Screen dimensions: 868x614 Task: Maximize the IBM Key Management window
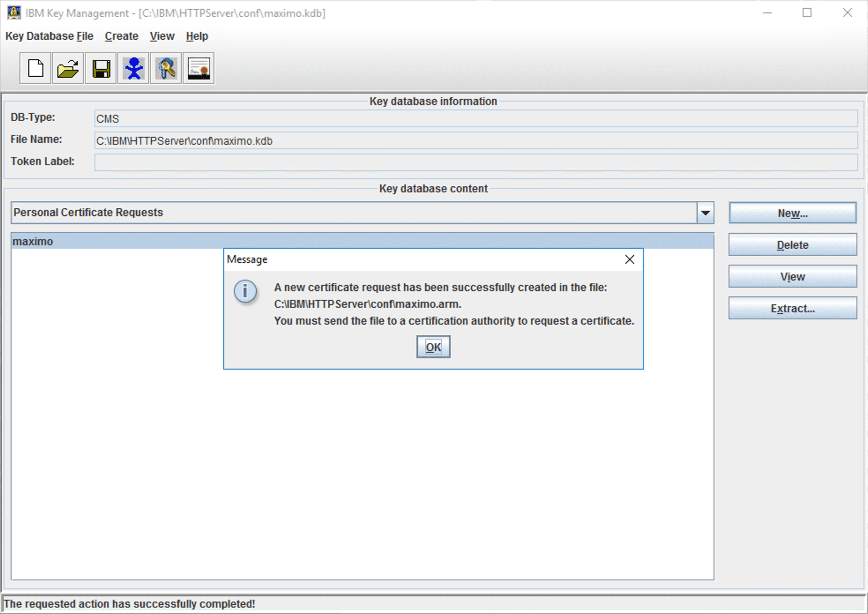point(807,13)
